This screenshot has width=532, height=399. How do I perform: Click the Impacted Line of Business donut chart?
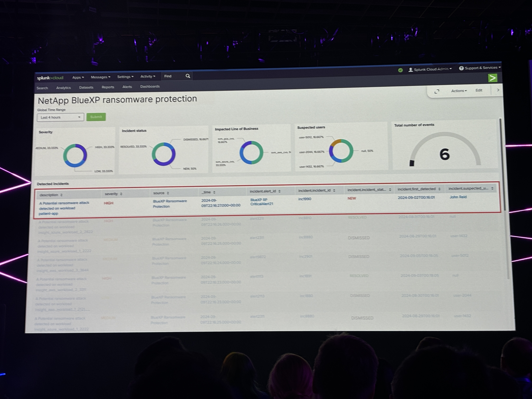tap(251, 153)
